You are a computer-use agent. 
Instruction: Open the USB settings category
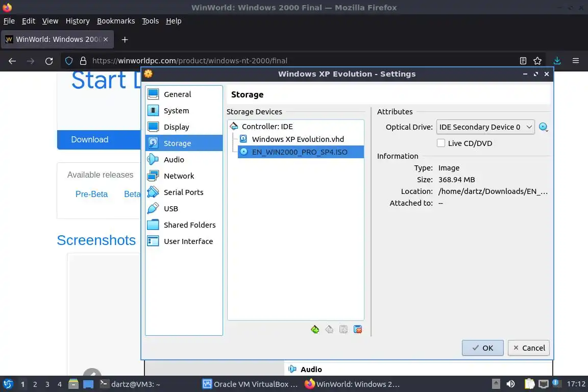pyautogui.click(x=184, y=209)
